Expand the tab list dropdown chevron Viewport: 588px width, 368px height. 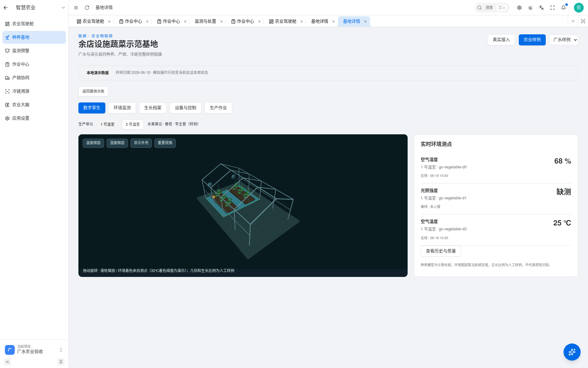point(573,21)
